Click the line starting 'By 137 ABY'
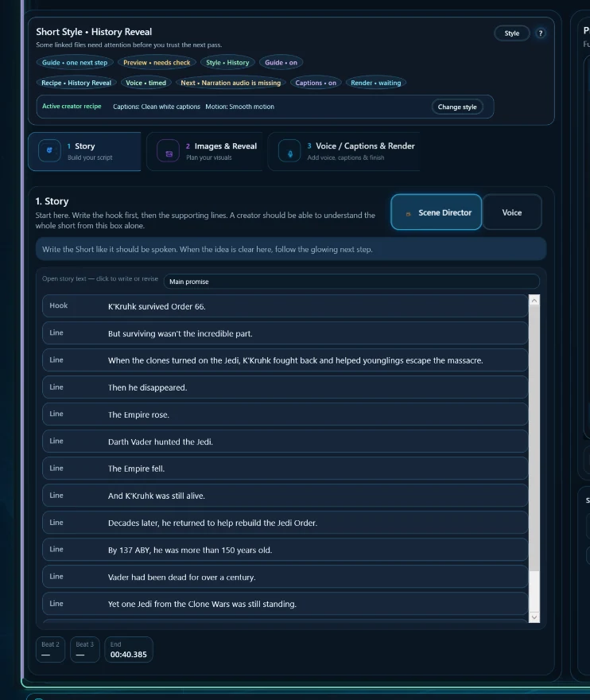This screenshot has height=700, width=590. [x=285, y=550]
